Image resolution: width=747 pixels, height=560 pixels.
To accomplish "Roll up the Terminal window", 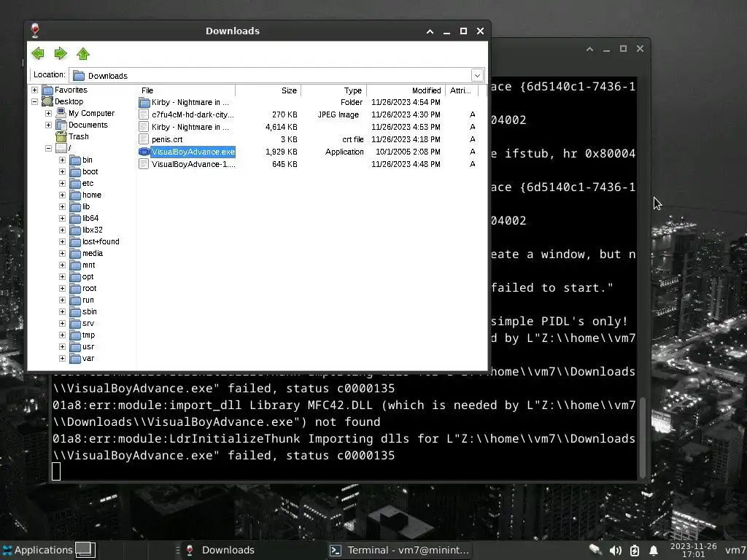I will (589, 49).
